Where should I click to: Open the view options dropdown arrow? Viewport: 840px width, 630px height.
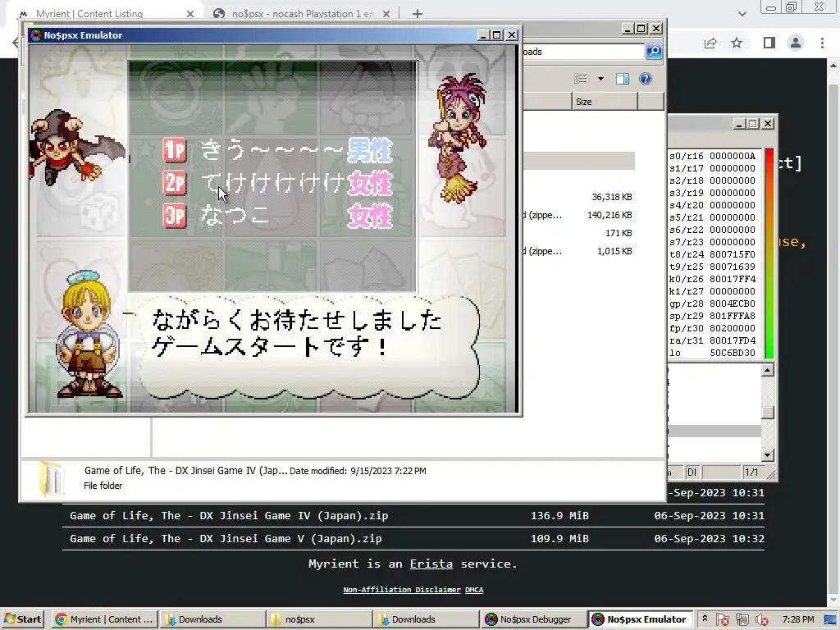(x=600, y=79)
